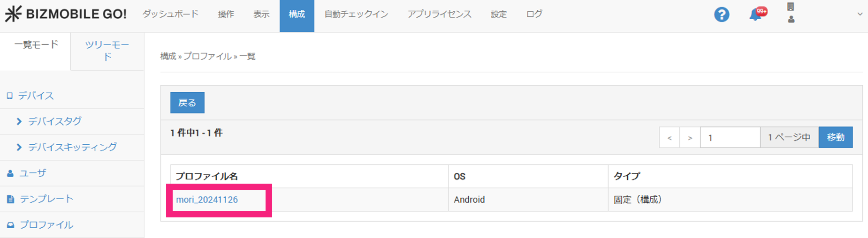868x238 pixels.
Task: Click the 移動 page button
Action: click(x=835, y=137)
